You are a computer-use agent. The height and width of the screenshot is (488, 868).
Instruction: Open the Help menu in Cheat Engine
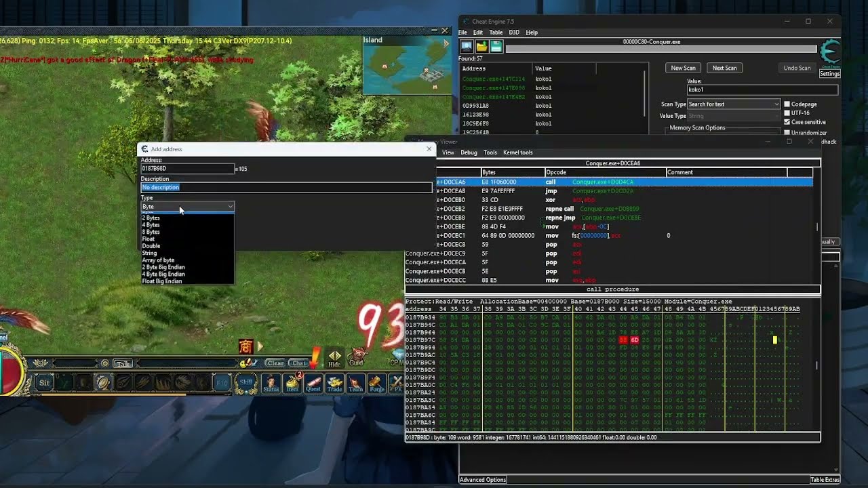[x=532, y=33]
